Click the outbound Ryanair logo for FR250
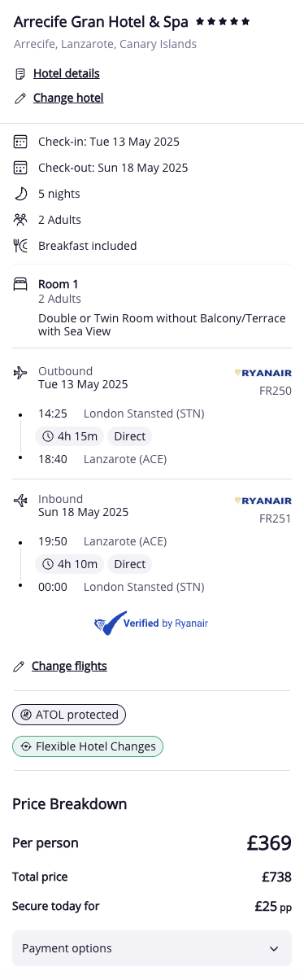Image resolution: width=304 pixels, height=980 pixels. (x=263, y=373)
